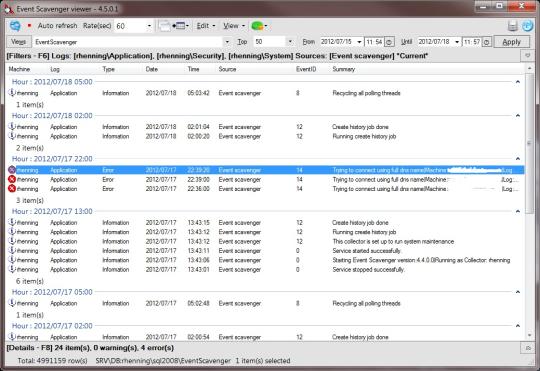The width and height of the screenshot is (540, 371).
Task: Click the From time field
Action: (x=374, y=42)
